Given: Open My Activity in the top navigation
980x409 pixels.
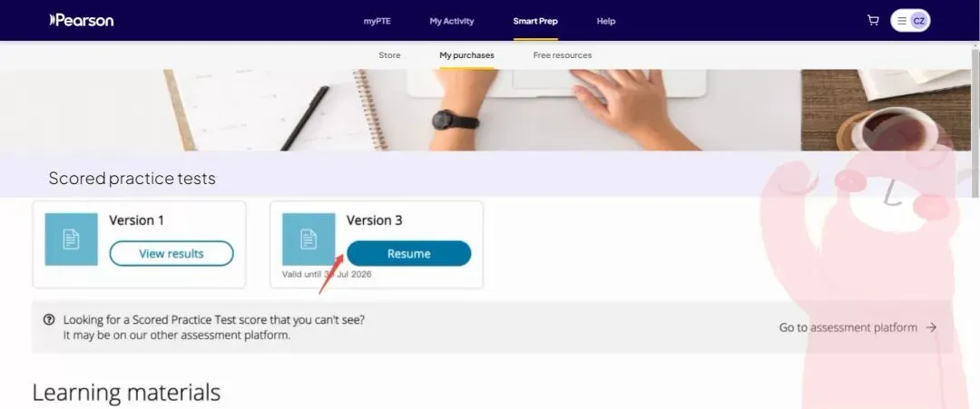Looking at the screenshot, I should click(451, 21).
